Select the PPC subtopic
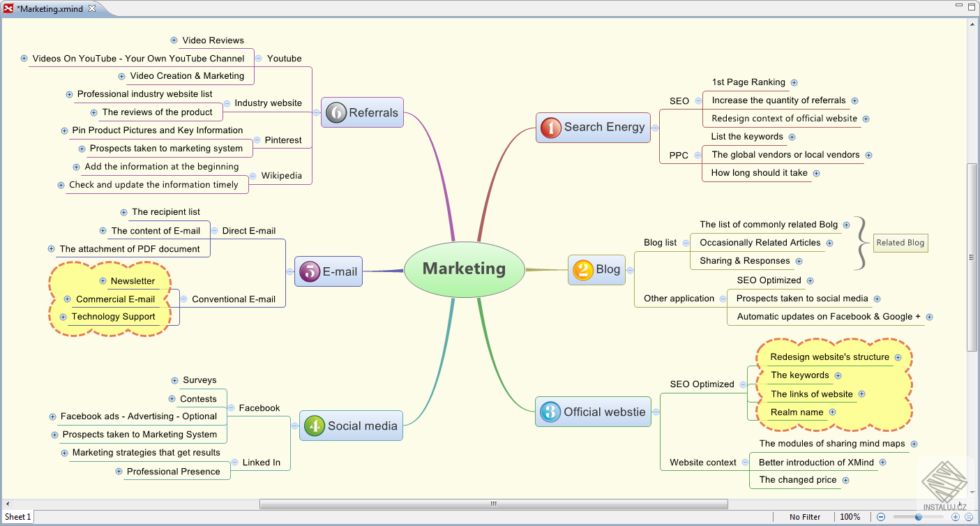The height and width of the screenshot is (526, 980). coord(679,156)
